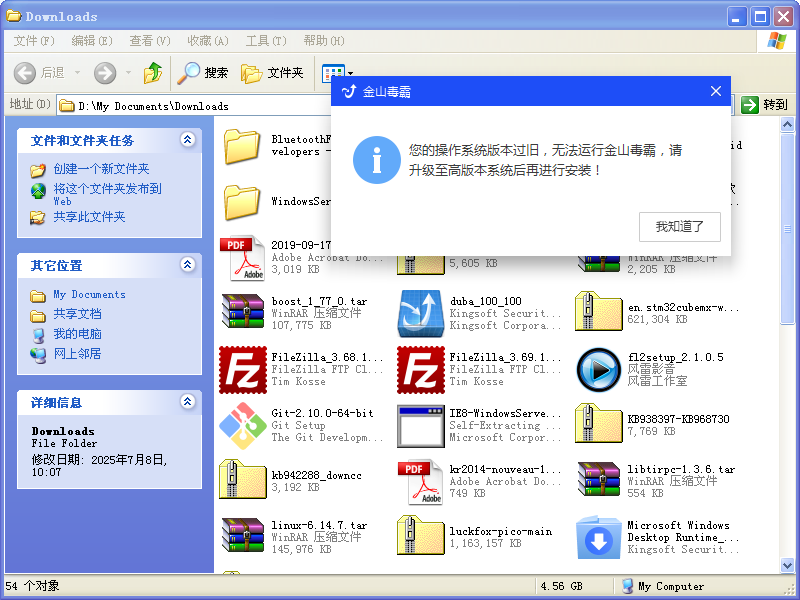Toggle the 文件夹 folders pane

[x=272, y=73]
